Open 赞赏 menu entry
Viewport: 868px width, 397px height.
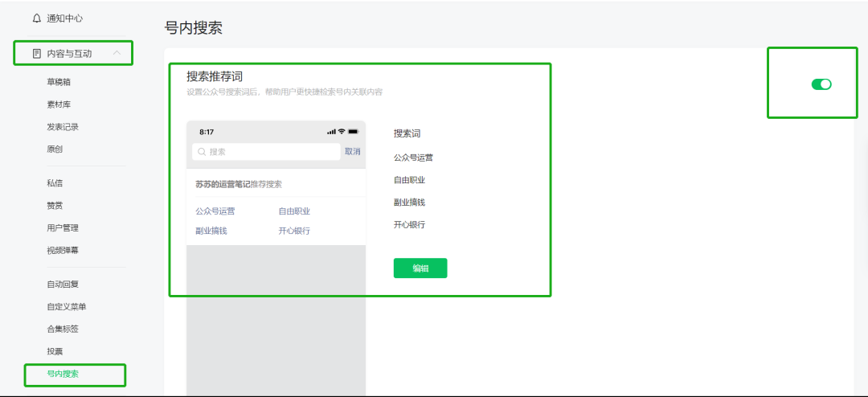55,206
